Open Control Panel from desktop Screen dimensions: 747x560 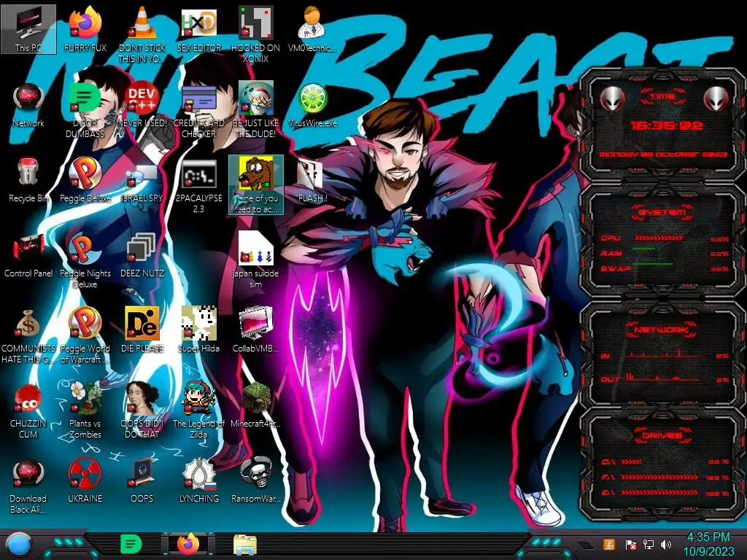tap(28, 256)
